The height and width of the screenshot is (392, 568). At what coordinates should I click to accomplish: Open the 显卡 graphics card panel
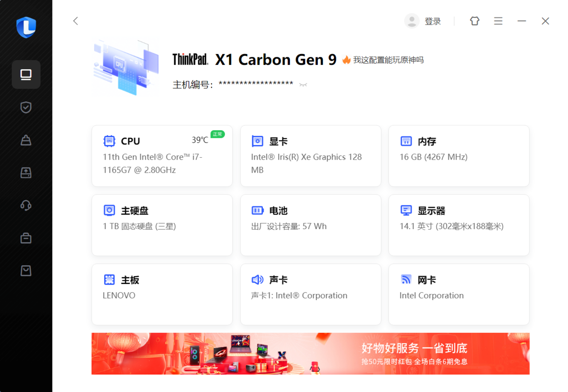[x=310, y=156]
